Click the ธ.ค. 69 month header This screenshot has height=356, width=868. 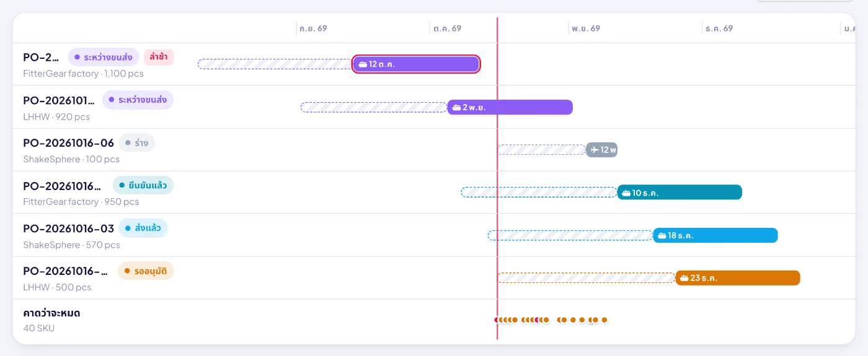point(719,28)
